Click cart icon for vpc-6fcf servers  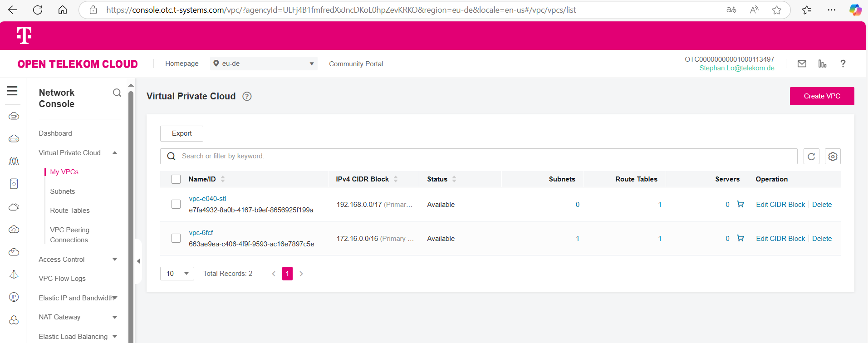pos(740,238)
